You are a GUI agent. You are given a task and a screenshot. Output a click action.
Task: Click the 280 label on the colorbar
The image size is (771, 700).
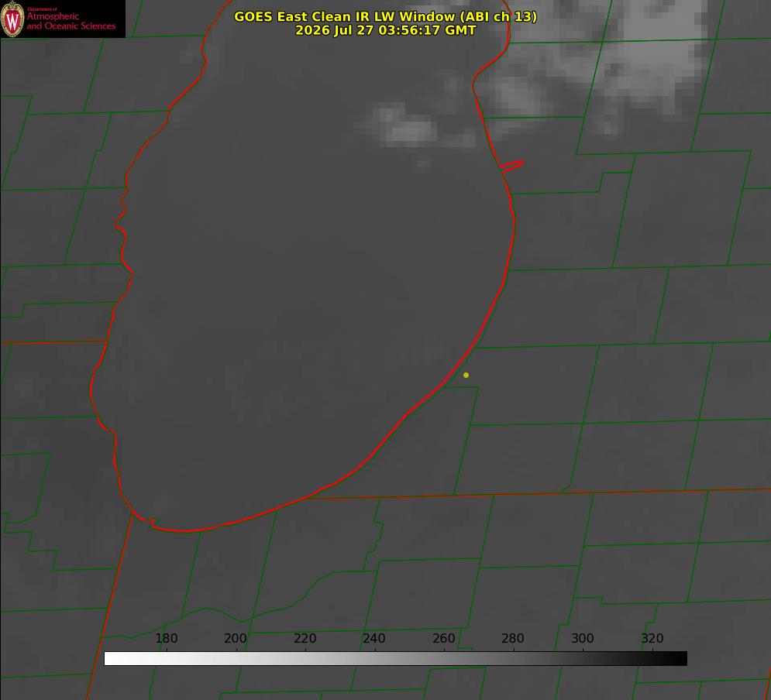(x=512, y=638)
